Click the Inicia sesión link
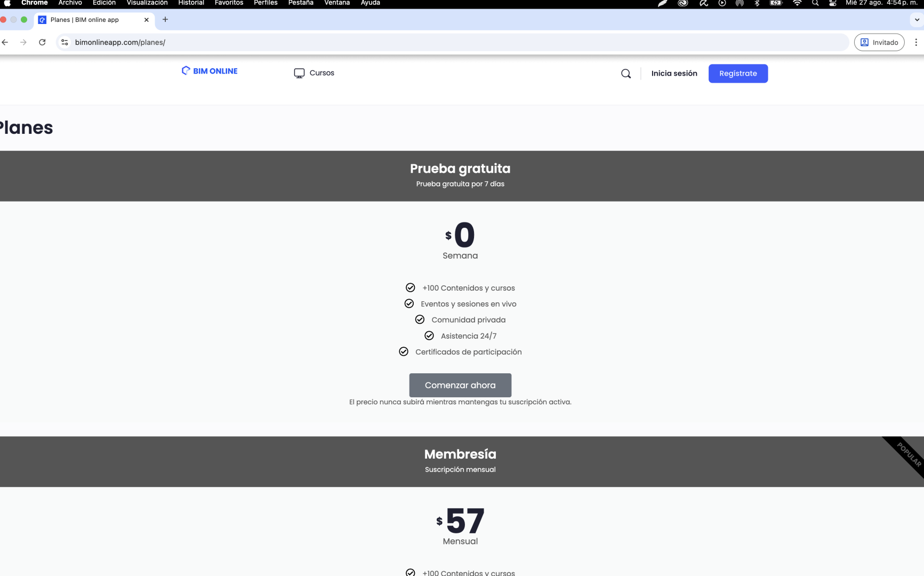The height and width of the screenshot is (576, 924). coord(674,74)
